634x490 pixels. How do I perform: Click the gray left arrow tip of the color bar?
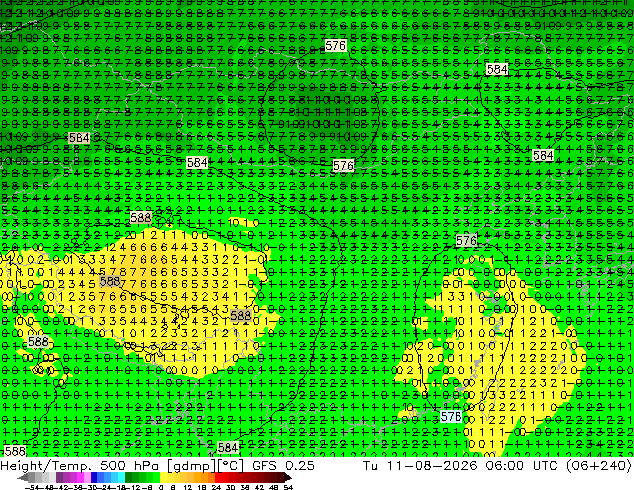pos(22,478)
